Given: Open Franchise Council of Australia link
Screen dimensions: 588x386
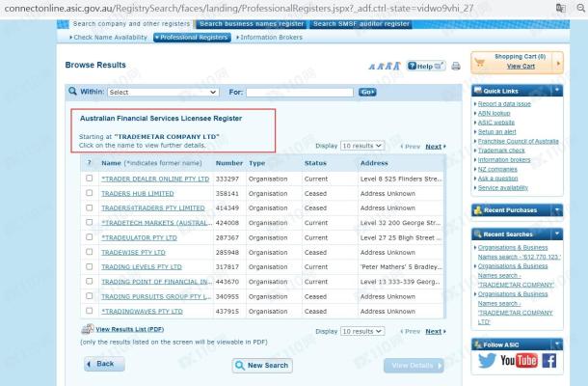Looking at the screenshot, I should (x=518, y=141).
